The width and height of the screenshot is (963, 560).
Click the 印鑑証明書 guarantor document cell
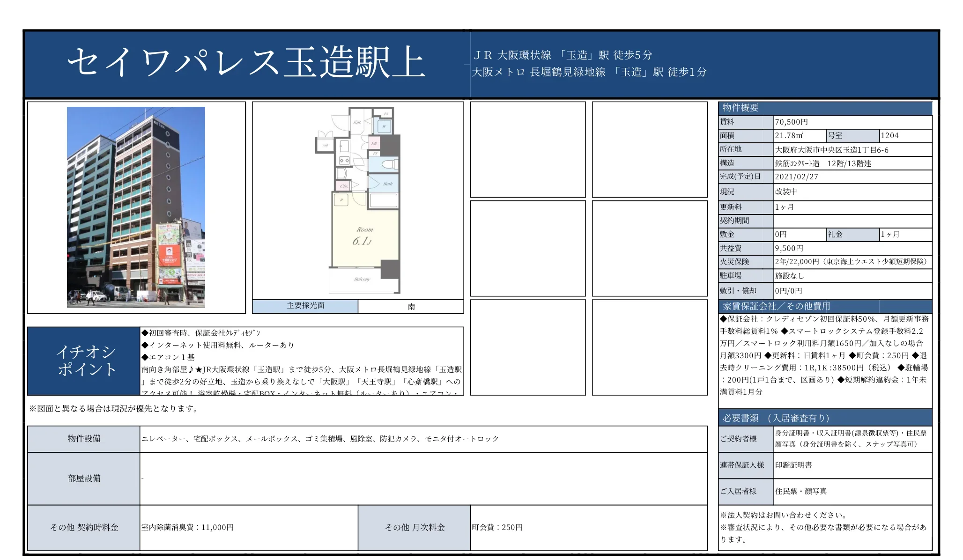[852, 465]
